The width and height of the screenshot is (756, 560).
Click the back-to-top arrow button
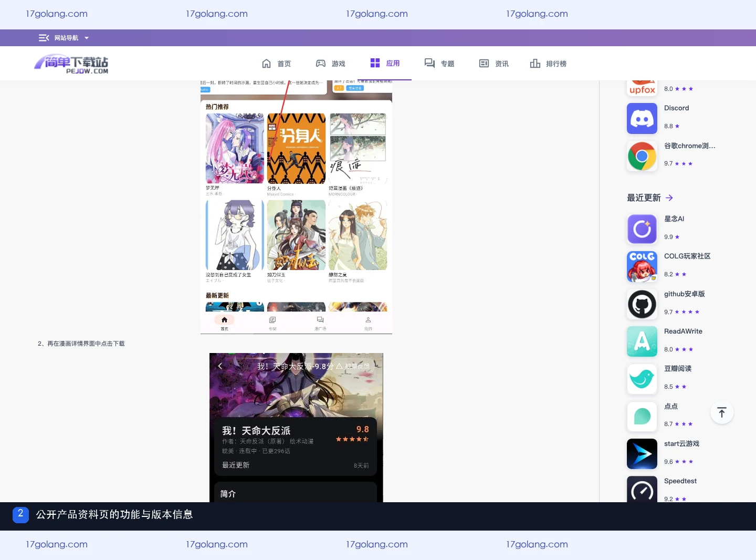(722, 413)
